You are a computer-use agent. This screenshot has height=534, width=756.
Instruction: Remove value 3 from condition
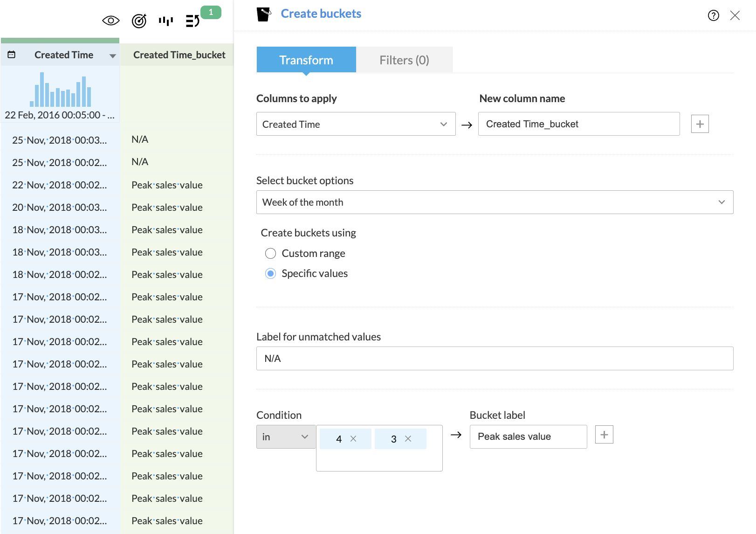(408, 439)
